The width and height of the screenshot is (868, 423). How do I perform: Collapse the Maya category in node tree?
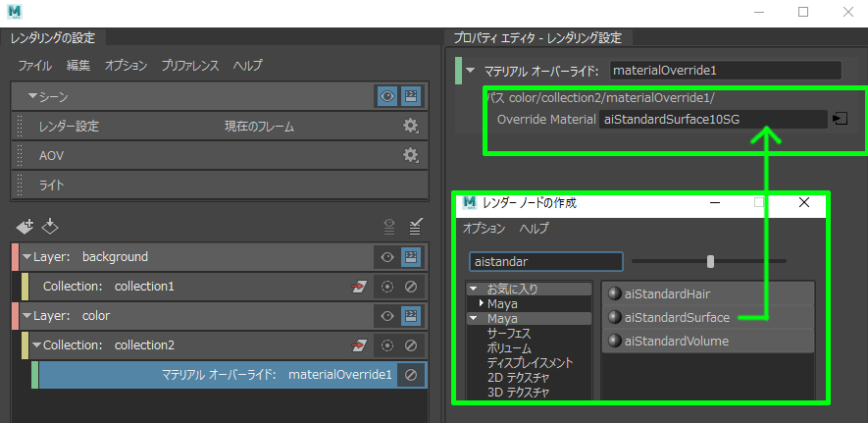click(x=474, y=319)
